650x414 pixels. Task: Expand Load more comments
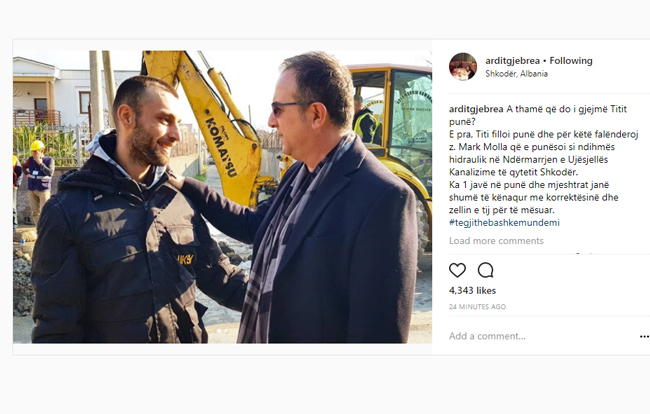(496, 241)
